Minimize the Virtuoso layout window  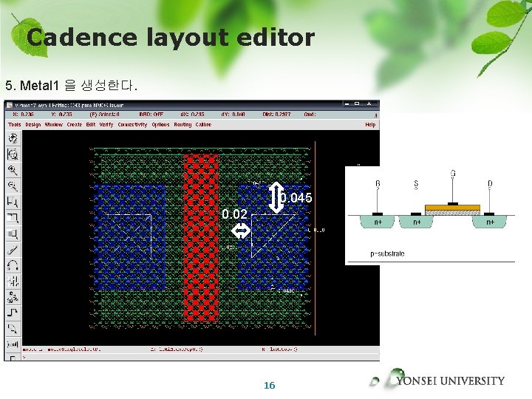click(347, 104)
